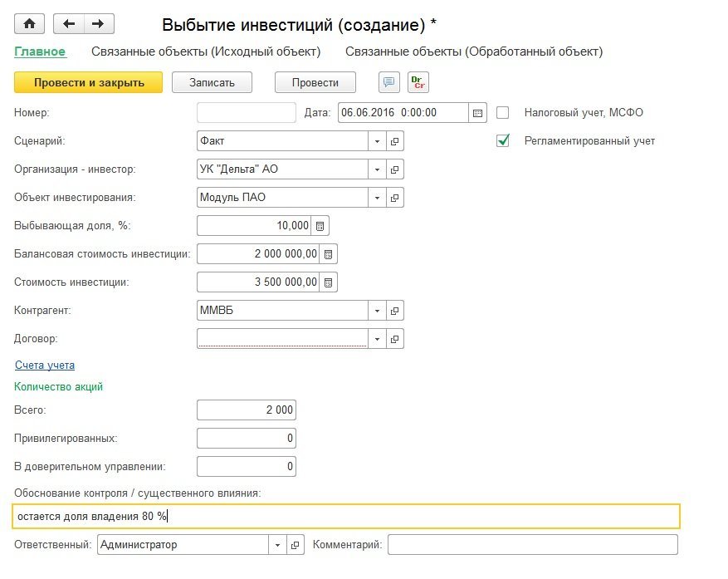Expand the Договор dropdown
This screenshot has width=728, height=579.
tap(377, 339)
